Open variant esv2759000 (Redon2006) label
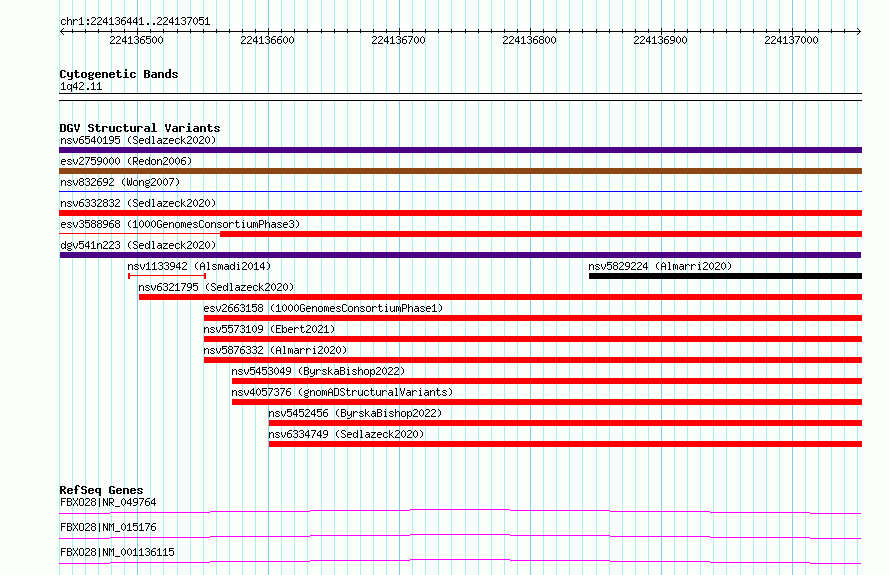The width and height of the screenshot is (890, 575). pos(126,161)
